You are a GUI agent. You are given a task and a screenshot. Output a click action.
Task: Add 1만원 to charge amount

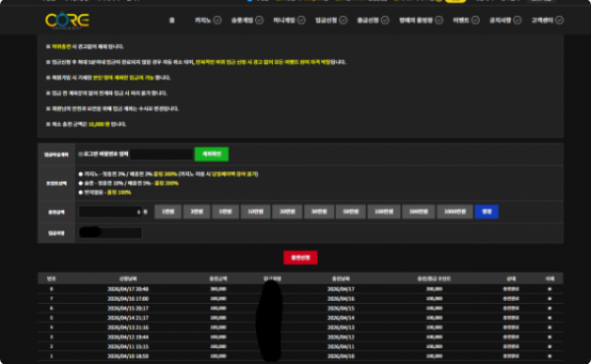click(168, 212)
